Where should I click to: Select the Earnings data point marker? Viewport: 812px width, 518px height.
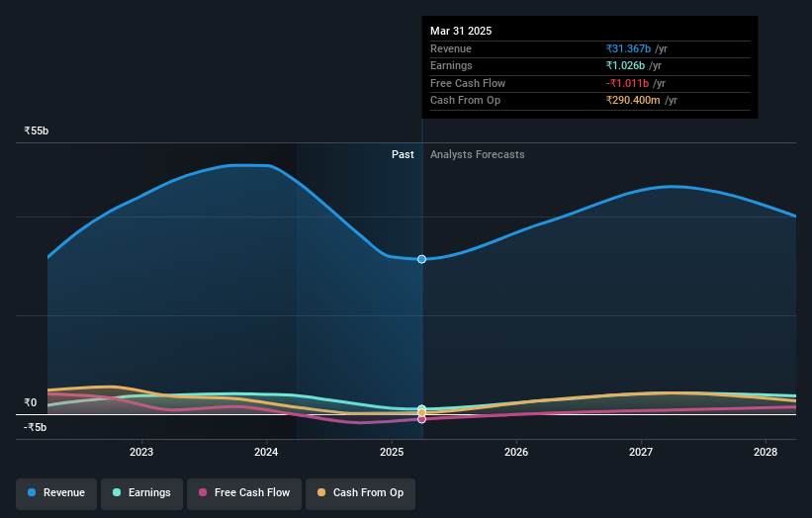pyautogui.click(x=421, y=409)
